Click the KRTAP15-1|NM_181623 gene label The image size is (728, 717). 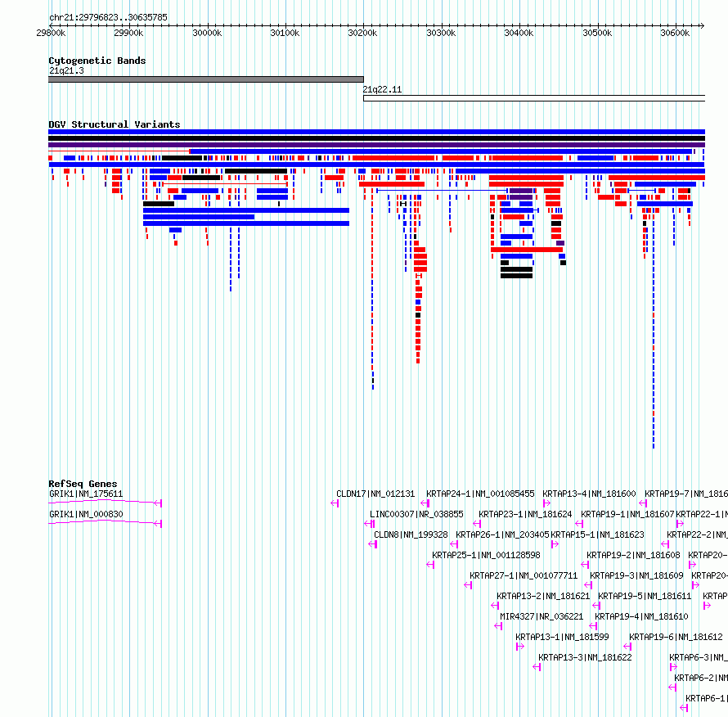point(598,534)
